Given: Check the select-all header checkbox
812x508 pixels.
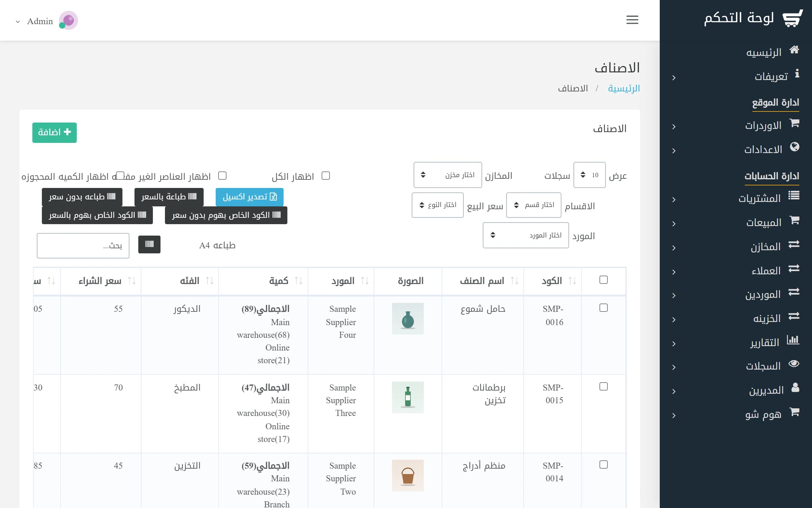Looking at the screenshot, I should (x=603, y=280).
